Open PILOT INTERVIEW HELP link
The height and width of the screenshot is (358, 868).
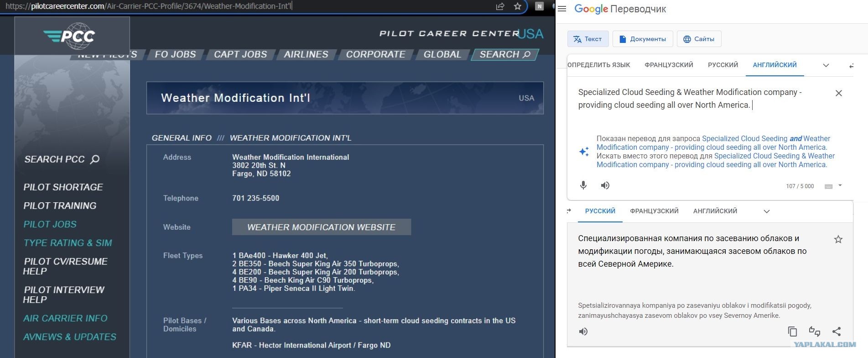(64, 295)
